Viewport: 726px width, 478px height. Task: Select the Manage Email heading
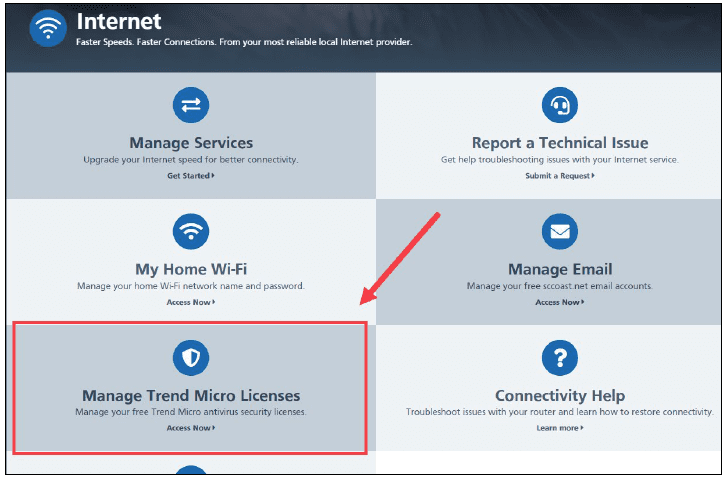[x=560, y=269]
